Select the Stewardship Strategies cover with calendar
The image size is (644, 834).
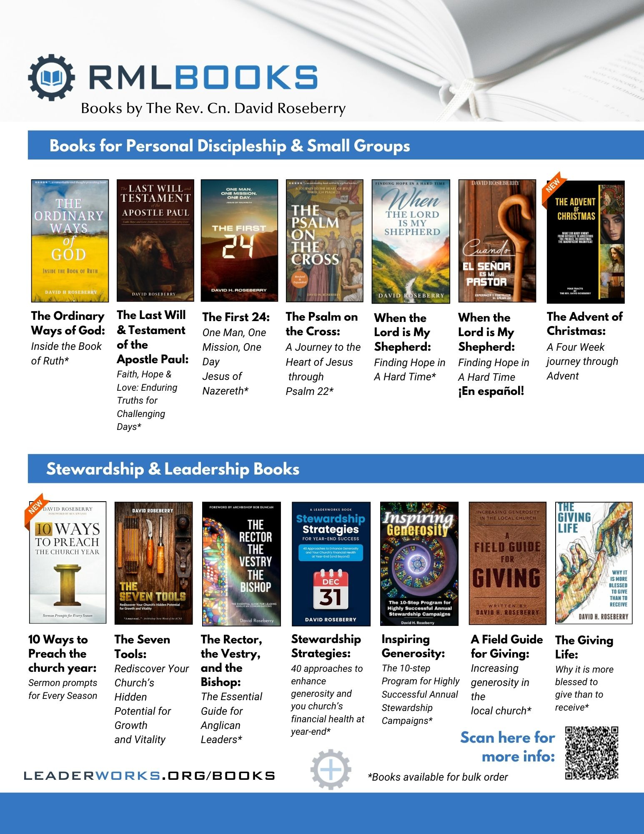point(331,564)
